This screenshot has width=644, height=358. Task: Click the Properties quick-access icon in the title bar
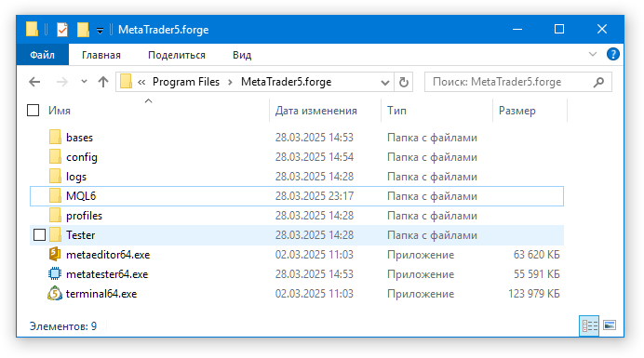62,30
